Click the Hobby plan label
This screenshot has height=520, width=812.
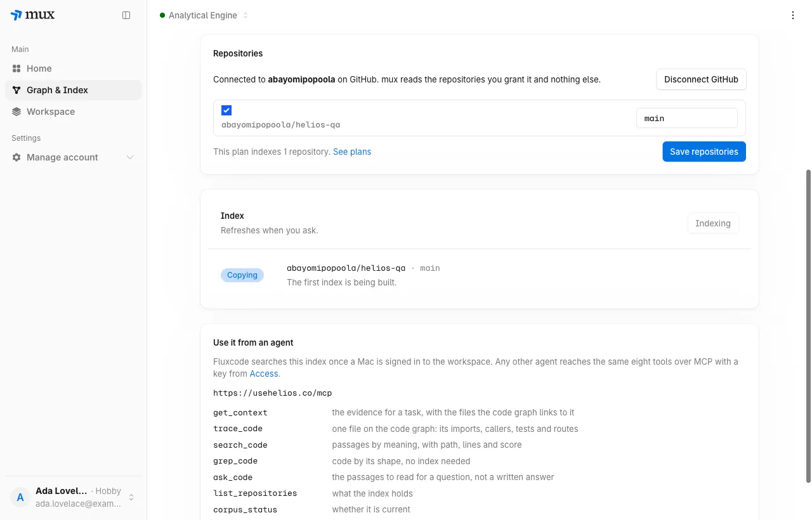(x=108, y=491)
